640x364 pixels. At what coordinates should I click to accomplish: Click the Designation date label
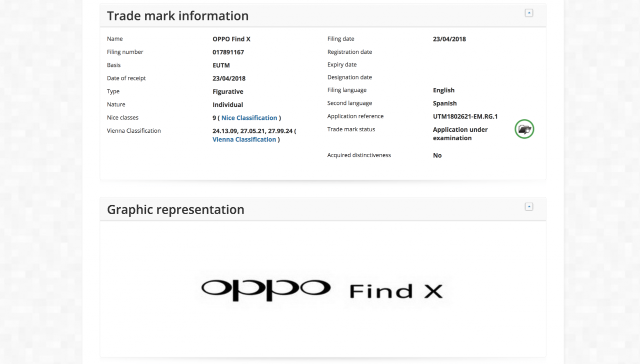(x=350, y=77)
